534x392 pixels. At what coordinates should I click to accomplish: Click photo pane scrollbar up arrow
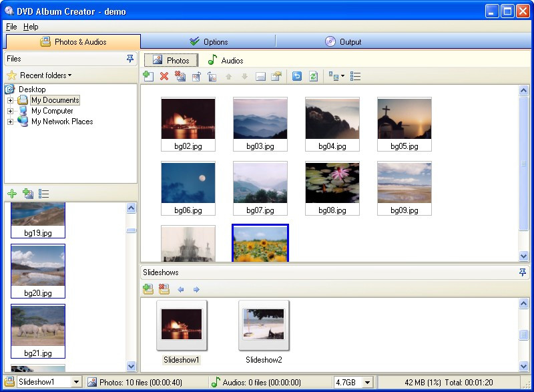[523, 91]
